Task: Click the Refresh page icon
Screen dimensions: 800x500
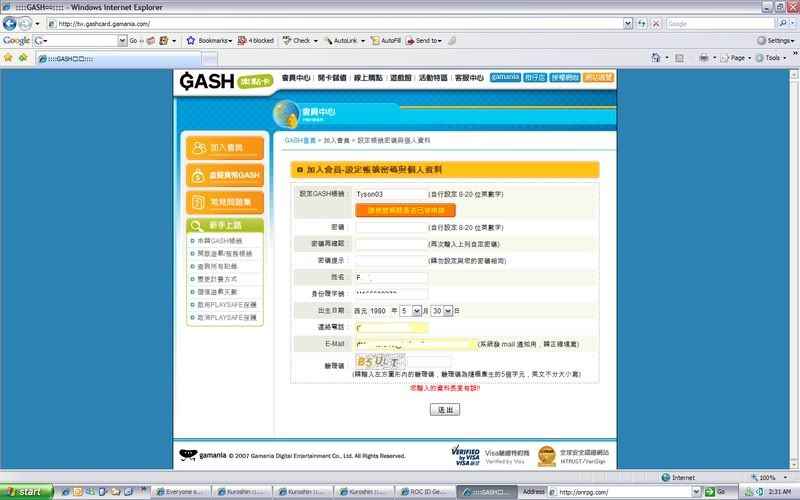Action: click(641, 23)
